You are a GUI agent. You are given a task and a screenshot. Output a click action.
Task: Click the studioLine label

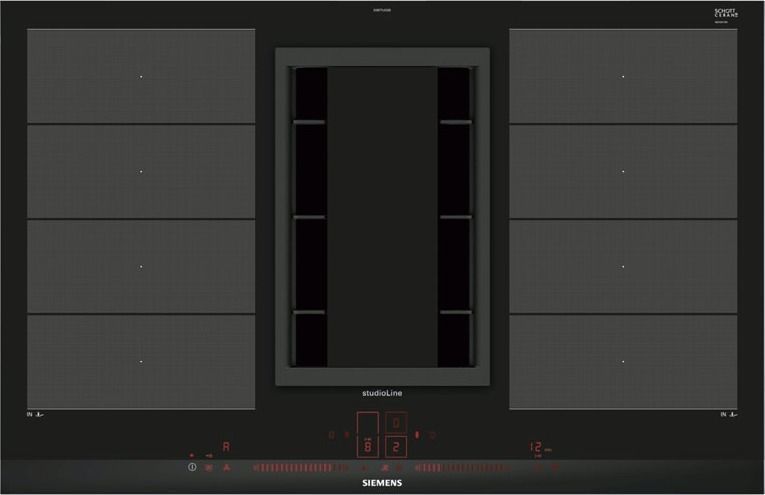pyautogui.click(x=382, y=393)
